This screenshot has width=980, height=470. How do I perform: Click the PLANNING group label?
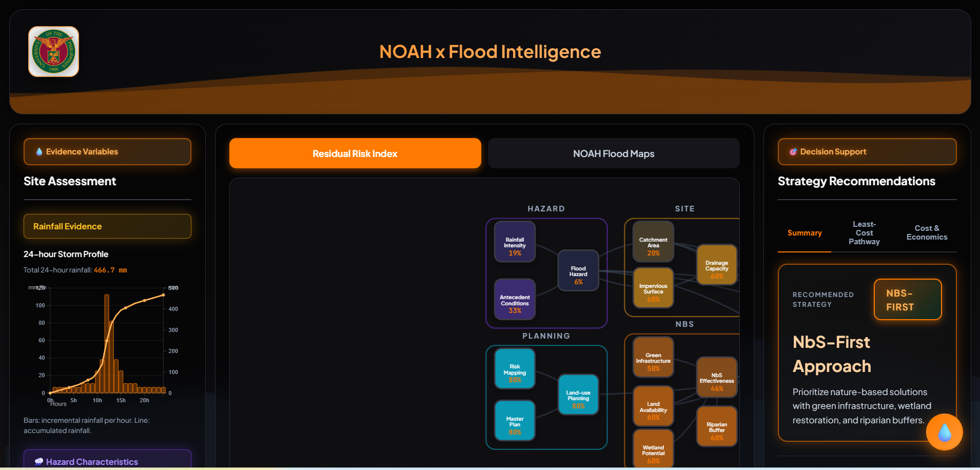coord(546,336)
